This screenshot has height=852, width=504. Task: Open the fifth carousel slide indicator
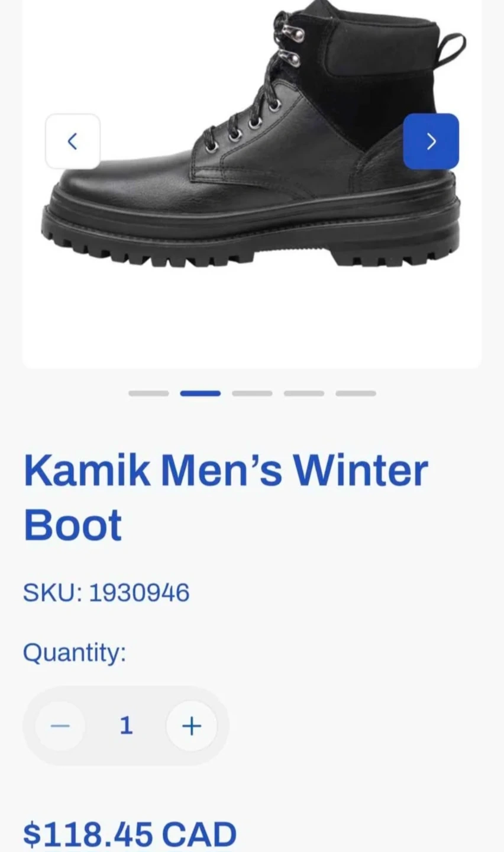coord(356,393)
